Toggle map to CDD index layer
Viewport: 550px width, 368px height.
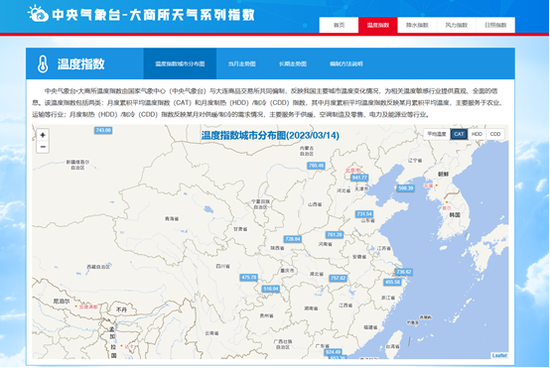tap(495, 134)
